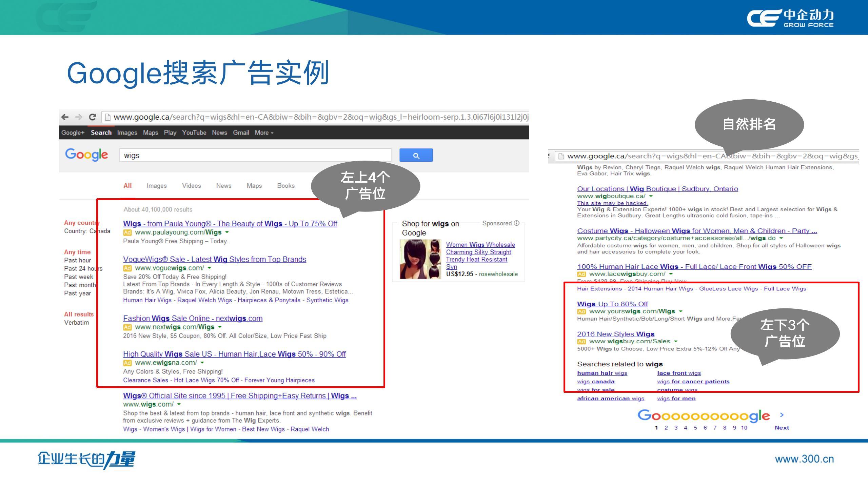Expand arrow next to www.wigs.com
The width and height of the screenshot is (868, 488).
[179, 404]
